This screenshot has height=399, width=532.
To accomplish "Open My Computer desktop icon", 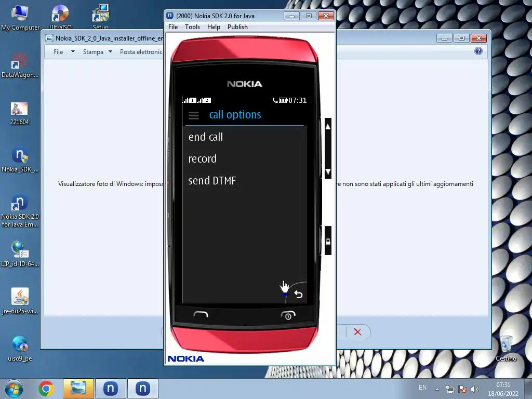I will [x=20, y=18].
